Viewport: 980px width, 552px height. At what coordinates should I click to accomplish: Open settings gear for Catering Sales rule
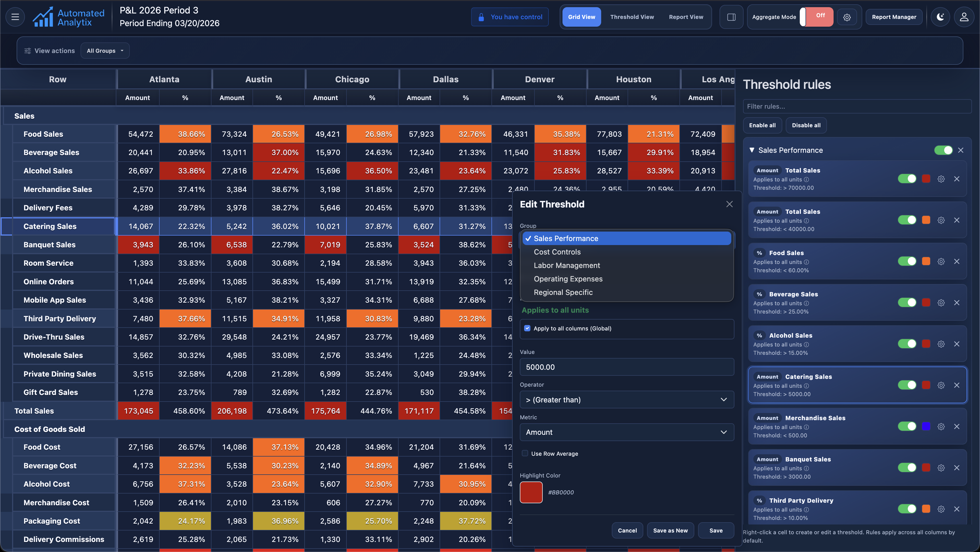[941, 385]
